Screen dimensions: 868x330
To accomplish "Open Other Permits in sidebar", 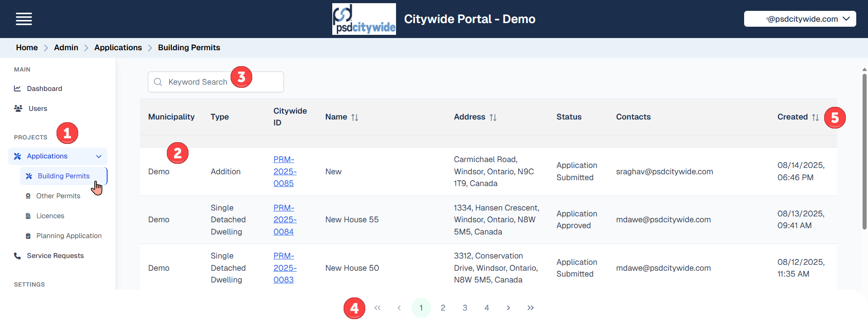I will (58, 196).
